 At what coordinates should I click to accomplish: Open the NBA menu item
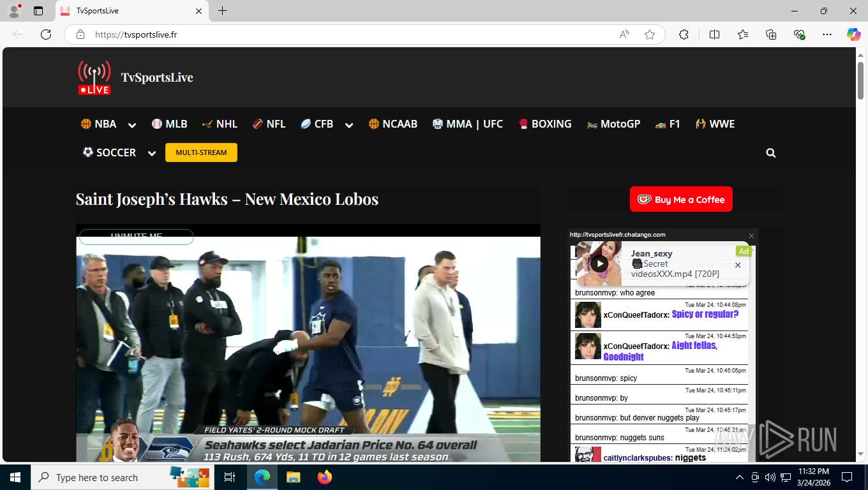99,124
